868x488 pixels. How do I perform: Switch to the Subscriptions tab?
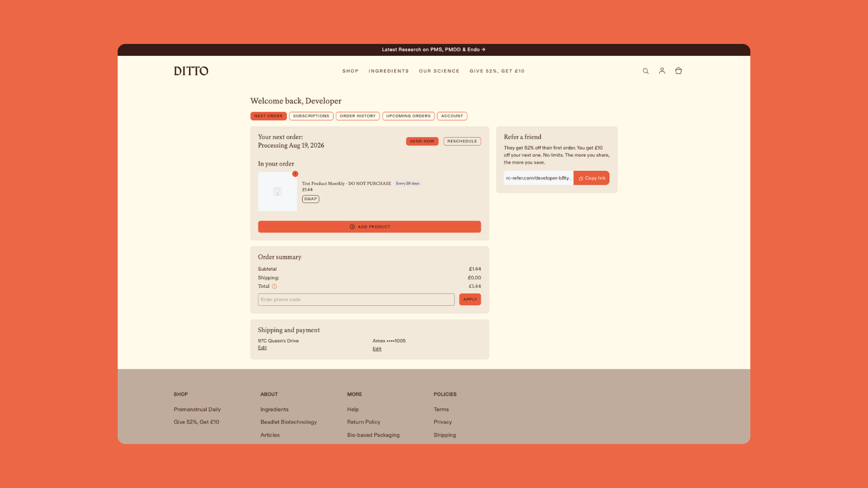point(311,116)
